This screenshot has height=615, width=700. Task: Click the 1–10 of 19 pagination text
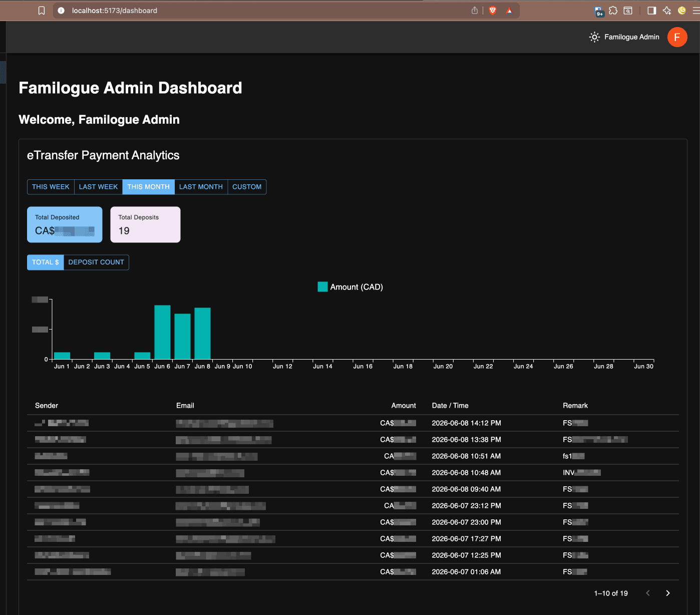[611, 593]
